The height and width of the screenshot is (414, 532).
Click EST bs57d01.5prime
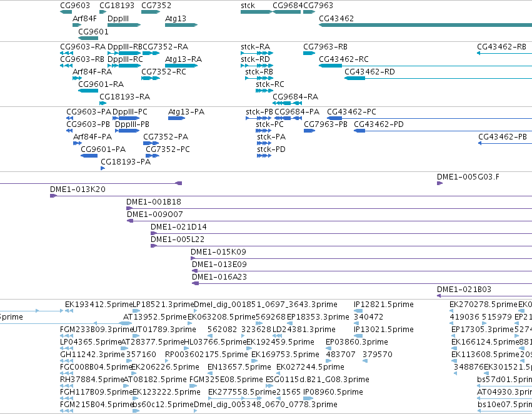pos(504,380)
